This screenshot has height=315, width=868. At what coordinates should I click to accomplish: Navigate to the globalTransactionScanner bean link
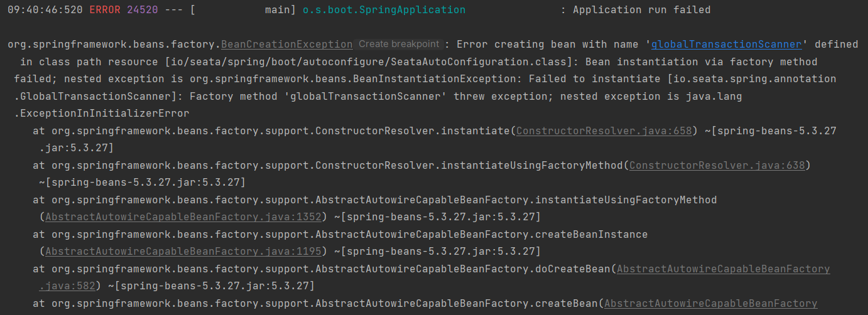[726, 45]
